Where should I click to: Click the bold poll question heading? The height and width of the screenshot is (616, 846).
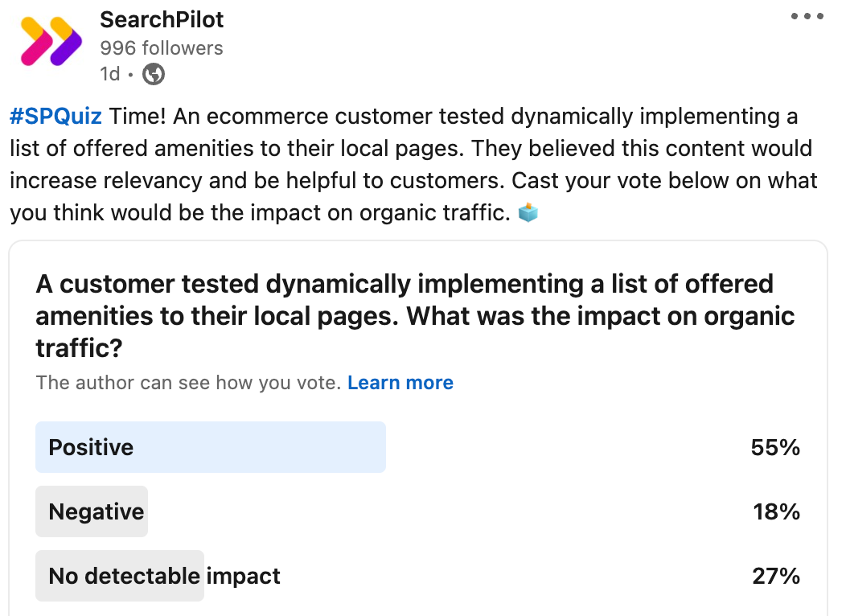pyautogui.click(x=415, y=316)
